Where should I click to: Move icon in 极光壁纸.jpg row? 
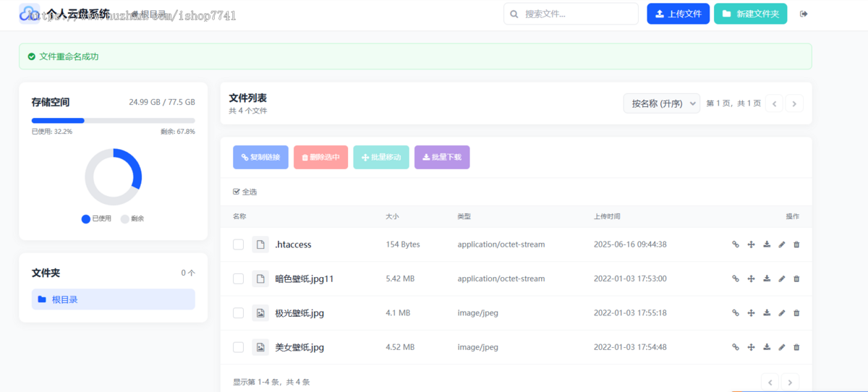(751, 313)
